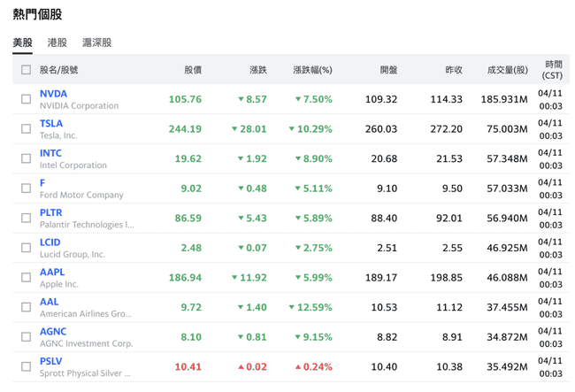The image size is (575, 392).
Task: Click LCID volume 46.925M
Action: click(x=507, y=248)
